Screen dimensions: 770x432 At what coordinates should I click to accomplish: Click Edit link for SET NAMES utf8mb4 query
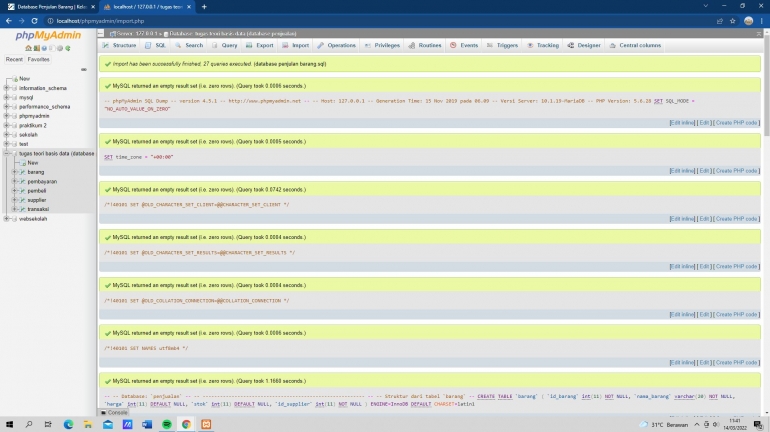pyautogui.click(x=704, y=362)
